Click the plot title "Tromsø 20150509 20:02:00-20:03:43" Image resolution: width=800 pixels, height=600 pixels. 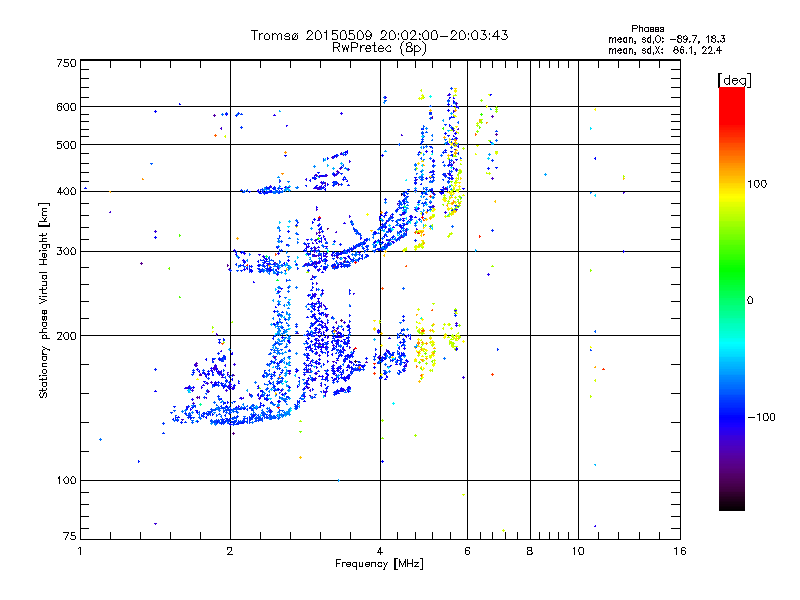pyautogui.click(x=379, y=35)
